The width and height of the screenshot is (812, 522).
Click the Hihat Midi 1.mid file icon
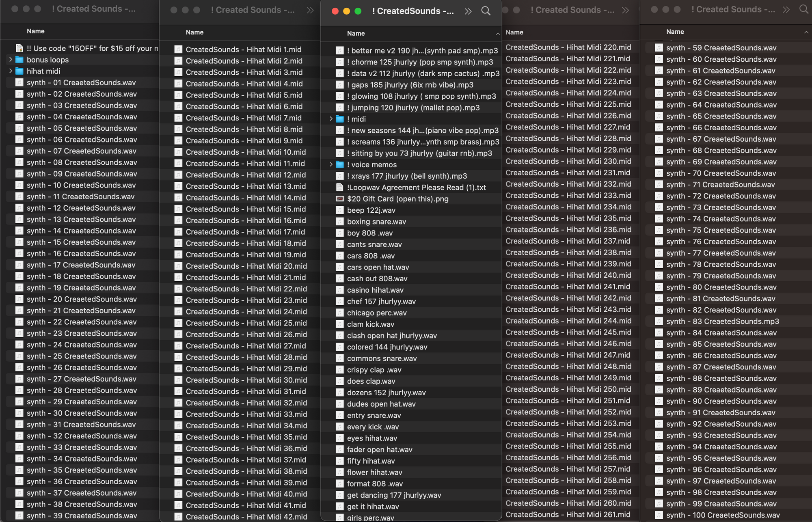(178, 50)
